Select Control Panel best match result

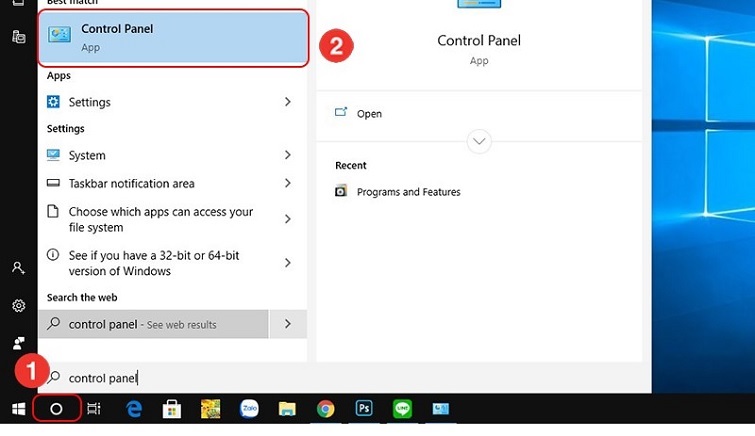coord(173,38)
